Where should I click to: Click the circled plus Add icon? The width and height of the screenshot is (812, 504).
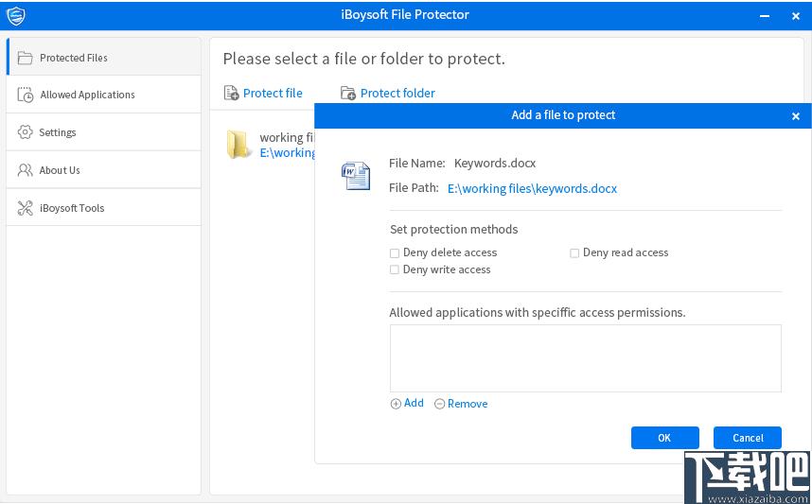click(x=396, y=404)
